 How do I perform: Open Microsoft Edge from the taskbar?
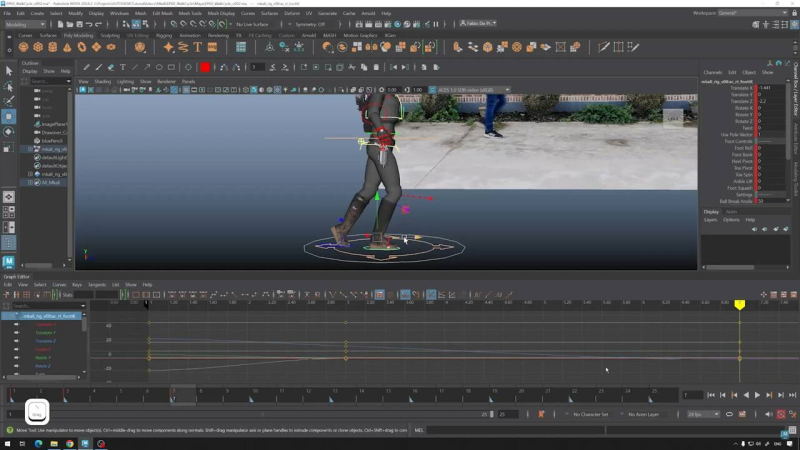click(38, 444)
